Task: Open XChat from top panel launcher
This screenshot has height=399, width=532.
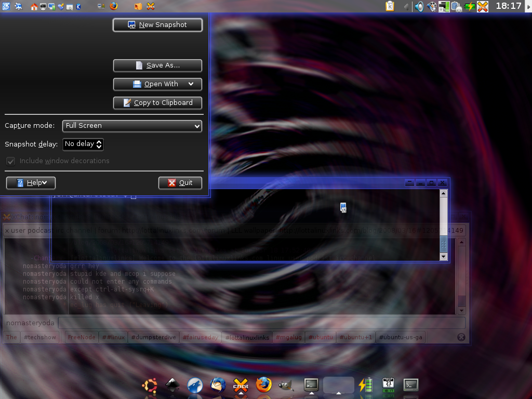Action: point(151,6)
